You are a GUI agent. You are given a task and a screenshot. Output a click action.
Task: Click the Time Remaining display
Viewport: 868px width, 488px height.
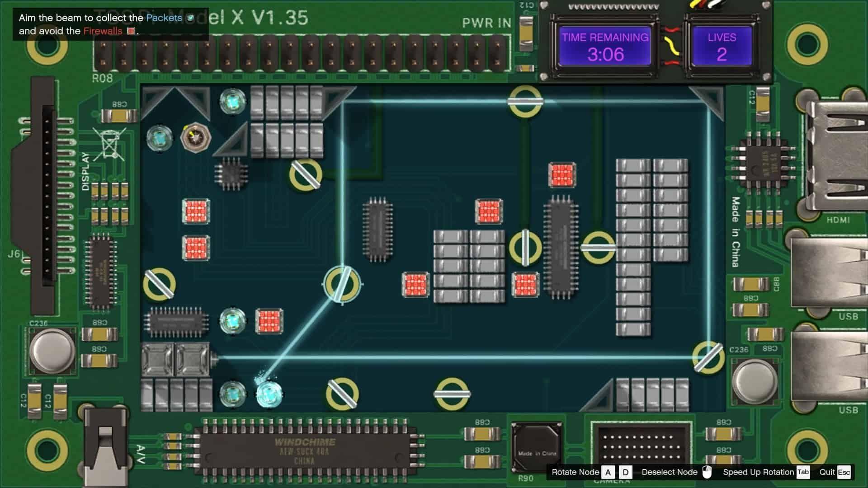click(605, 47)
